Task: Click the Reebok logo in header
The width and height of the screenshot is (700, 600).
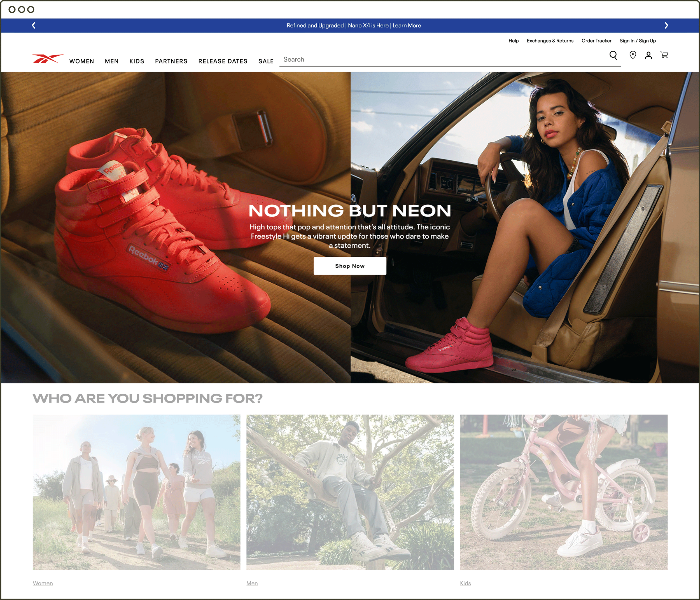Action: coord(48,59)
